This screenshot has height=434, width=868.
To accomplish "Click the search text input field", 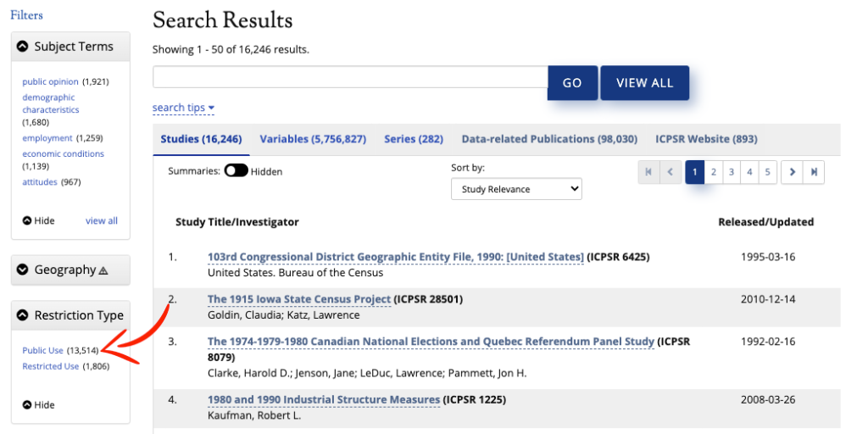I will pyautogui.click(x=350, y=77).
